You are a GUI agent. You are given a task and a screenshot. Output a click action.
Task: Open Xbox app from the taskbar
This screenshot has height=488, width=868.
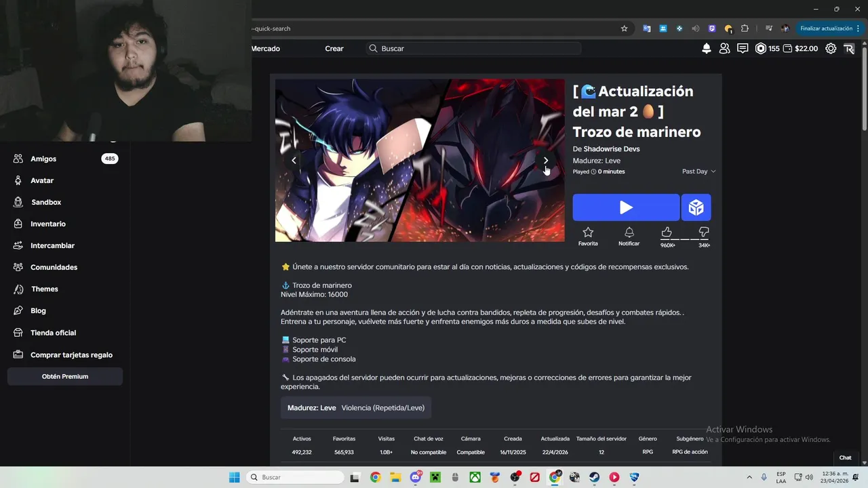point(475,477)
